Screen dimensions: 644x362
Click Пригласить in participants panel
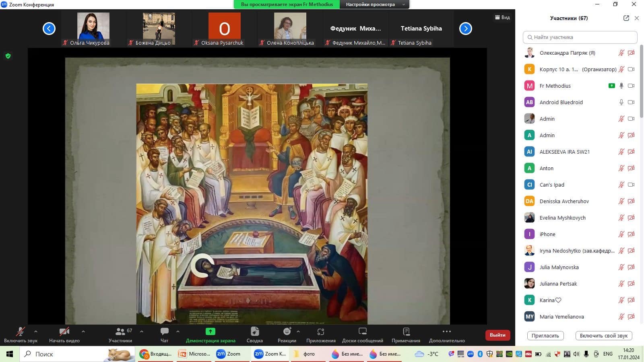pos(545,335)
